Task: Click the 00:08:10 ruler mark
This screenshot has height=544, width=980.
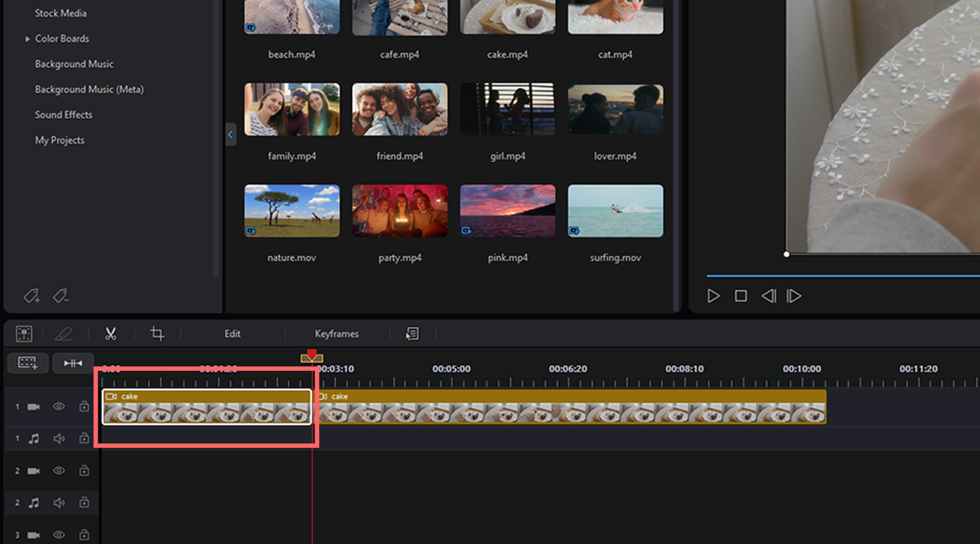Action: pos(685,369)
